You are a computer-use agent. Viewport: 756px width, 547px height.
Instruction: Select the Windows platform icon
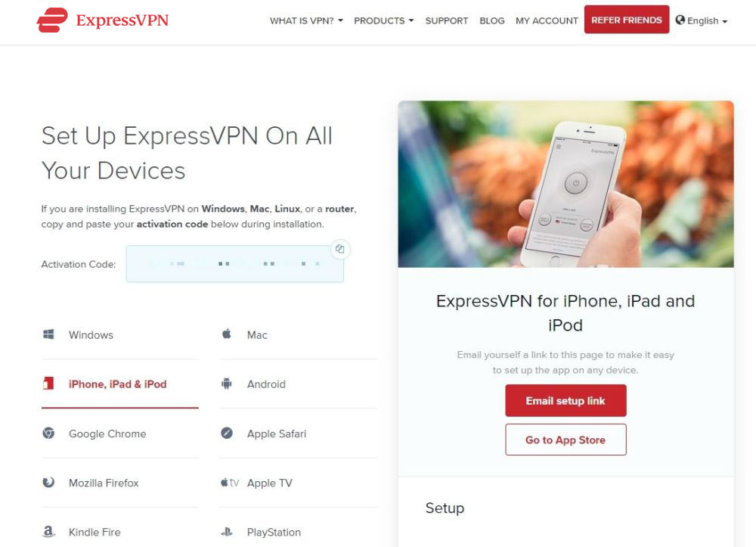pyautogui.click(x=48, y=334)
